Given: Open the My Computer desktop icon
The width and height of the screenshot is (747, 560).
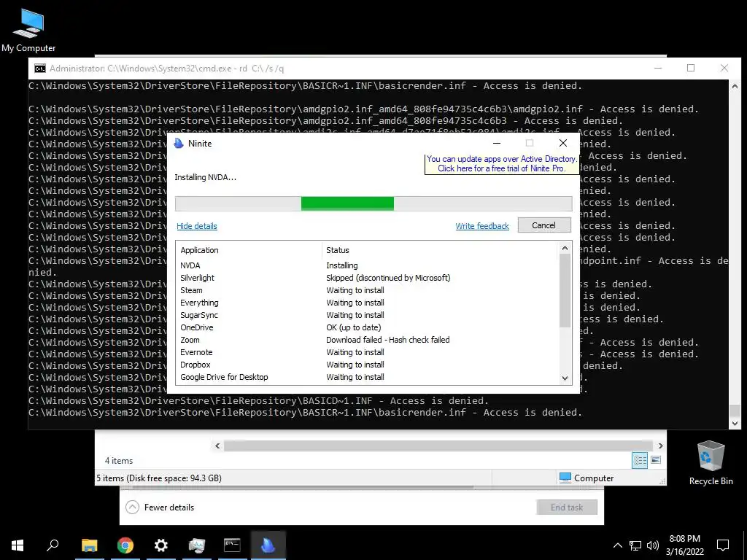Looking at the screenshot, I should (28, 30).
